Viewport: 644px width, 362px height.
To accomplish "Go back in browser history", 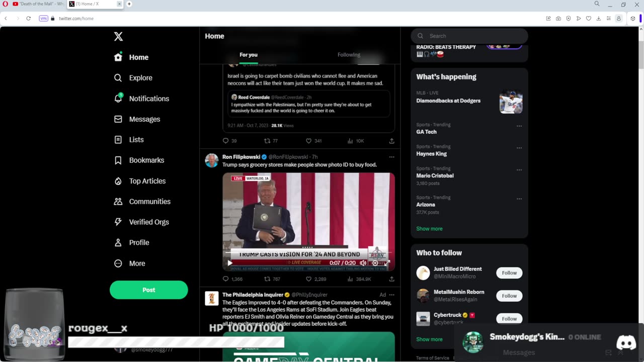I will pos(6,19).
